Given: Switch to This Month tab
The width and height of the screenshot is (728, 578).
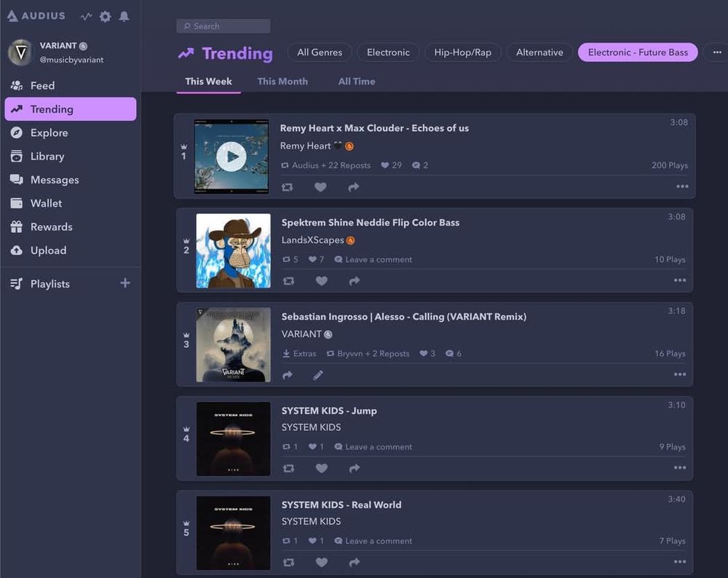Looking at the screenshot, I should (x=282, y=82).
